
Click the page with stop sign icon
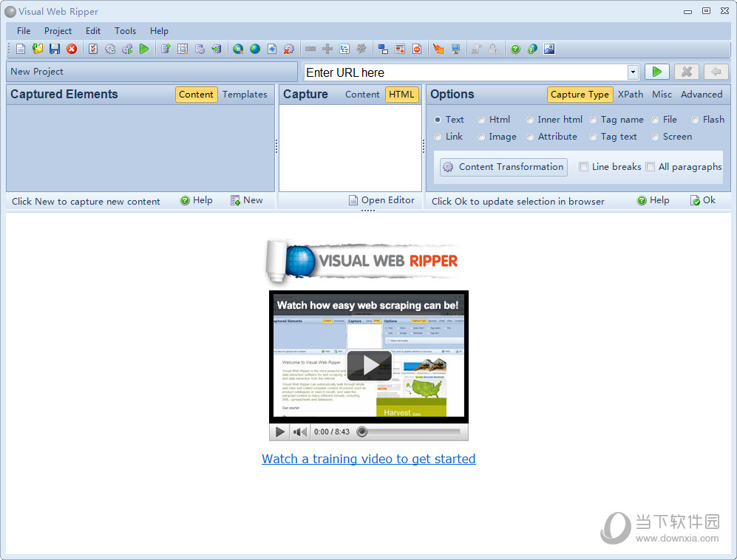417,49
